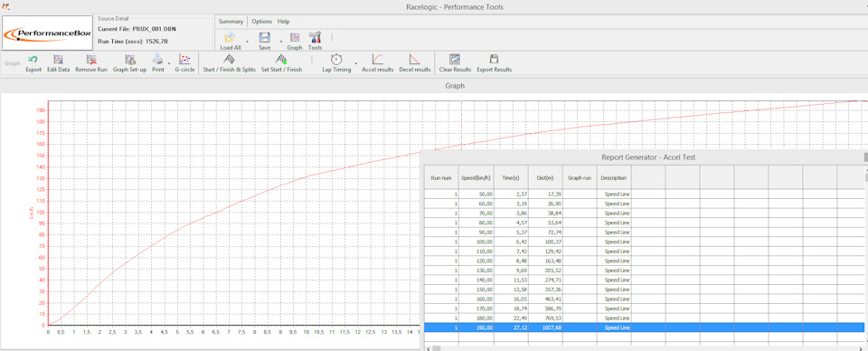Click the Time(s) column header
This screenshot has height=351, width=868.
(x=511, y=178)
